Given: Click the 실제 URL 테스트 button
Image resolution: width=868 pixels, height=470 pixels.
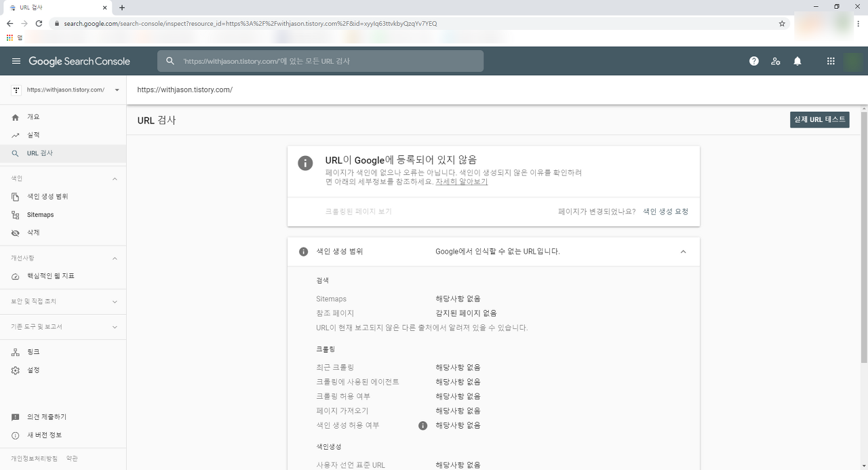Looking at the screenshot, I should tap(820, 119).
